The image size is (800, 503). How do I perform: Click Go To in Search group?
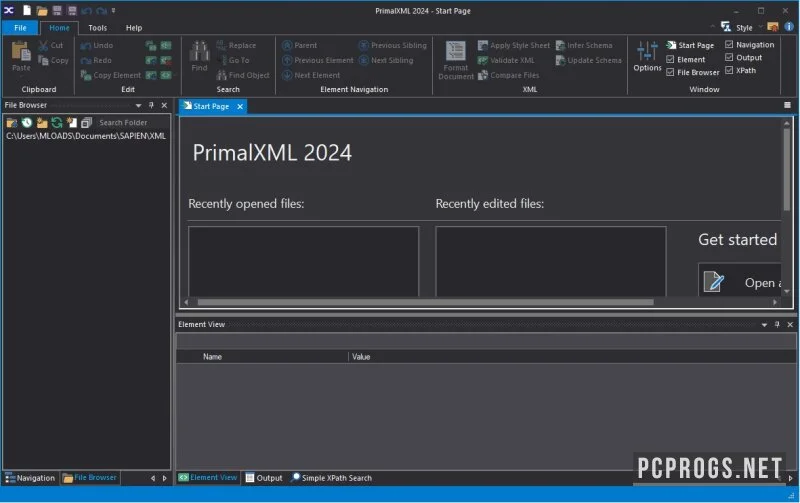pyautogui.click(x=234, y=60)
